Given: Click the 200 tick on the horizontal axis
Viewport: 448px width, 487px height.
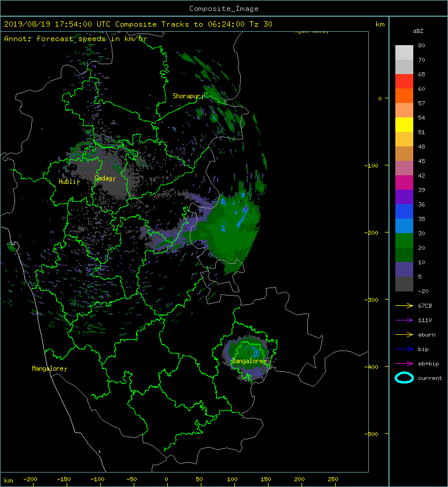Looking at the screenshot, I should click(299, 479).
